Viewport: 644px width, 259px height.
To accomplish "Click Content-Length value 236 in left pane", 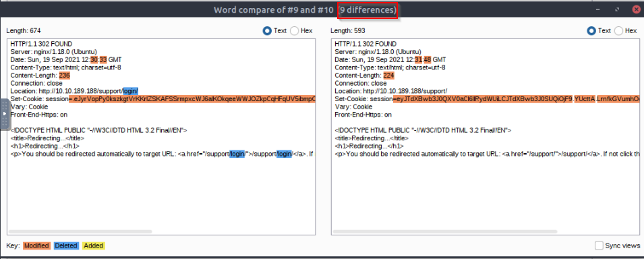I will pyautogui.click(x=65, y=76).
